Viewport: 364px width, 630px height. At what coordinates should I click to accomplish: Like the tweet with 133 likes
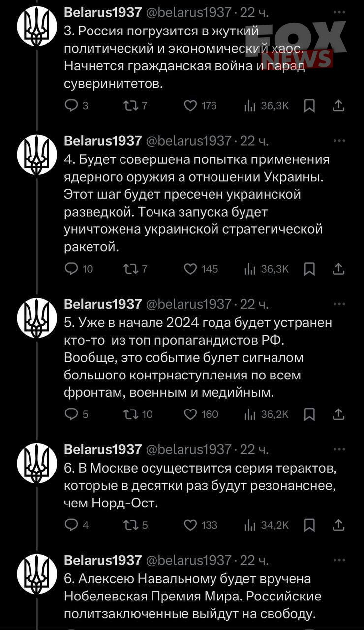point(201,525)
